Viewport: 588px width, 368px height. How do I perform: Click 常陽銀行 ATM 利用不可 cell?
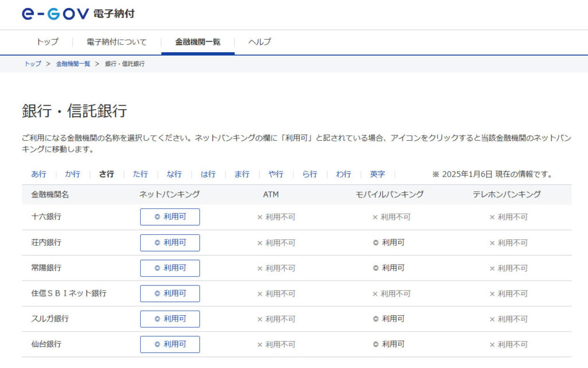276,268
